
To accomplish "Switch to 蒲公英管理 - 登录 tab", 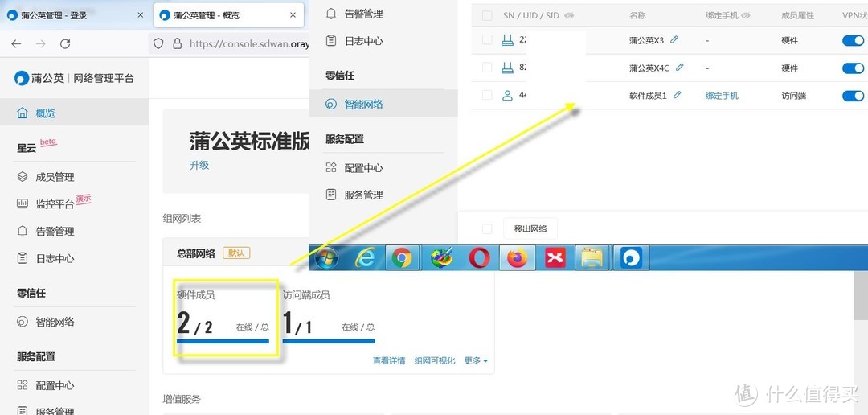I will pos(75,15).
